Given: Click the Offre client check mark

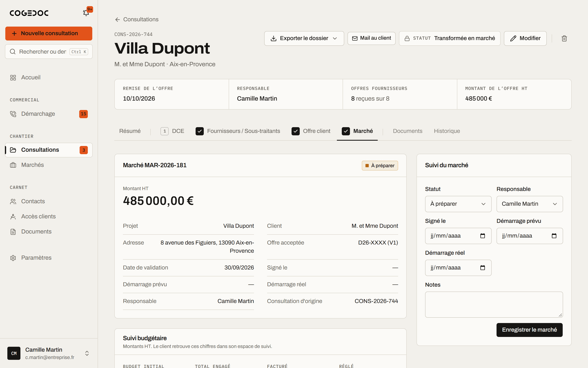Looking at the screenshot, I should [x=295, y=131].
